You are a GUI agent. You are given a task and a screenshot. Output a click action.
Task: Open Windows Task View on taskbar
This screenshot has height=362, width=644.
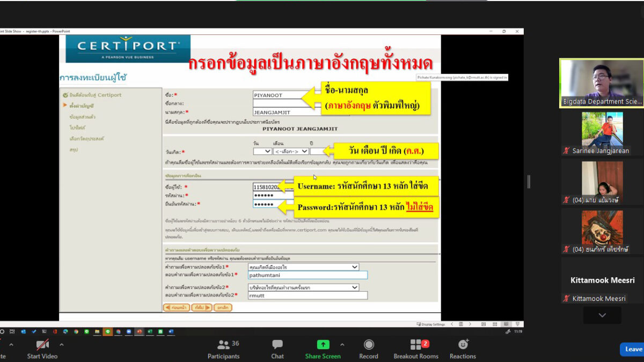[12, 331]
